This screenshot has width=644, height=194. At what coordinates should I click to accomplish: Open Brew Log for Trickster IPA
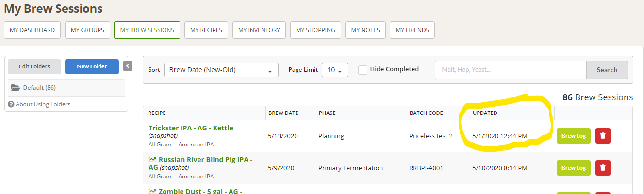click(x=573, y=136)
